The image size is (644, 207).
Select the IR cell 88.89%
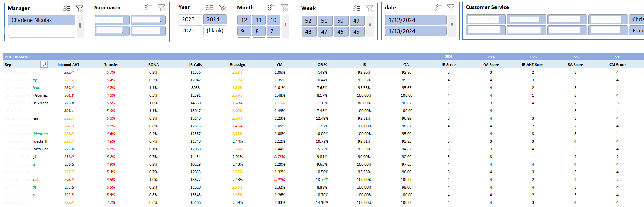[364, 103]
